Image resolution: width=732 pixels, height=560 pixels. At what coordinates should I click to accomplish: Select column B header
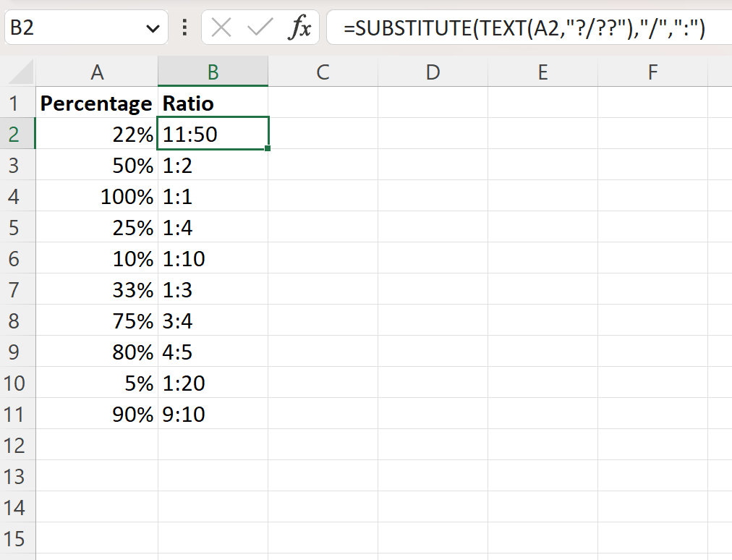point(213,72)
